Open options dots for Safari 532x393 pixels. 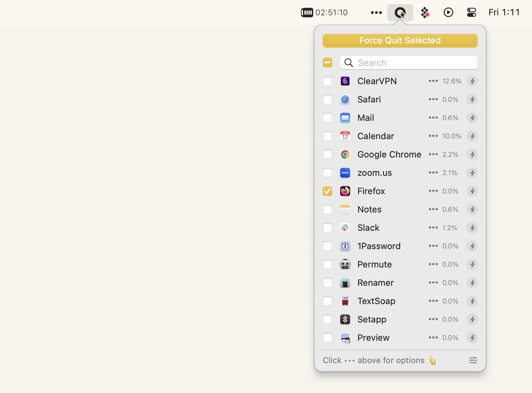point(433,99)
